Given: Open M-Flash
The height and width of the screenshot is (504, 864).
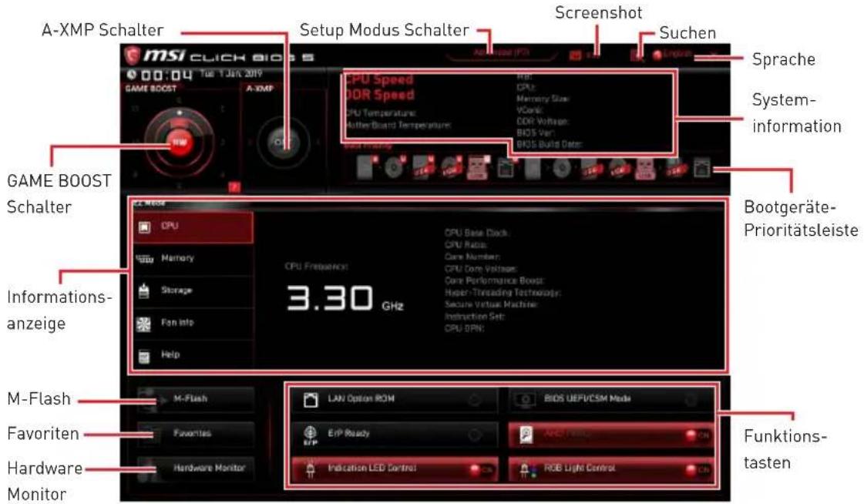Looking at the screenshot, I should click(196, 398).
